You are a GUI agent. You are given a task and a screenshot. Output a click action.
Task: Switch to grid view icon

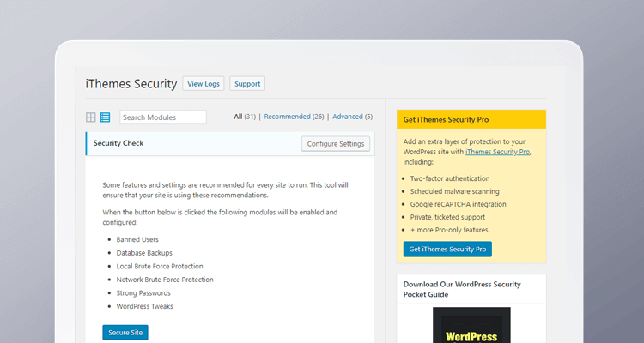tap(91, 117)
